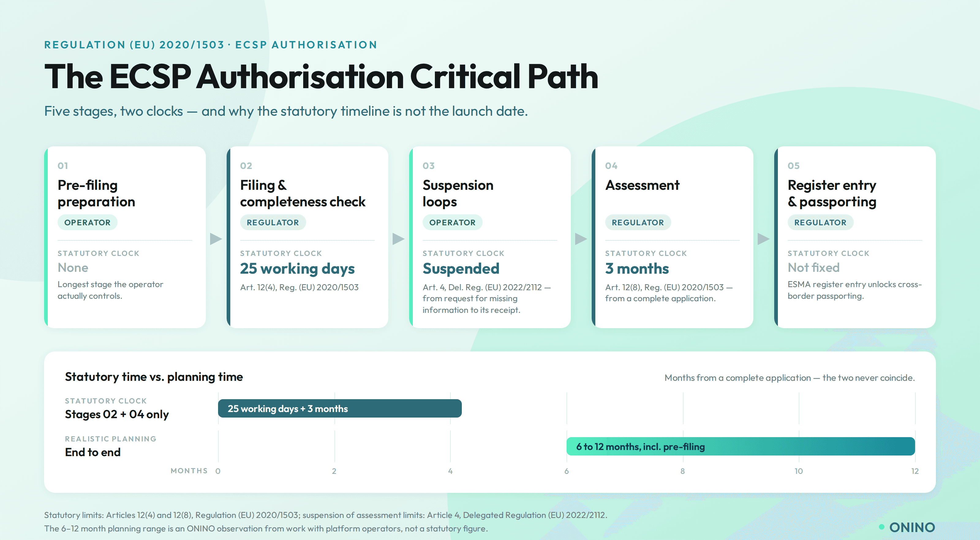This screenshot has height=540, width=980.
Task: Click the '25 working days' clock value
Action: pyautogui.click(x=297, y=269)
